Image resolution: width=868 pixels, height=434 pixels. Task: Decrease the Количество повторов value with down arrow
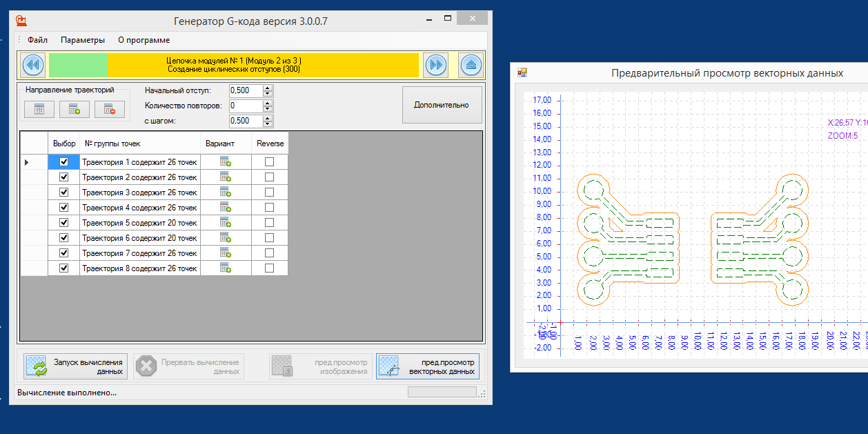coord(268,109)
